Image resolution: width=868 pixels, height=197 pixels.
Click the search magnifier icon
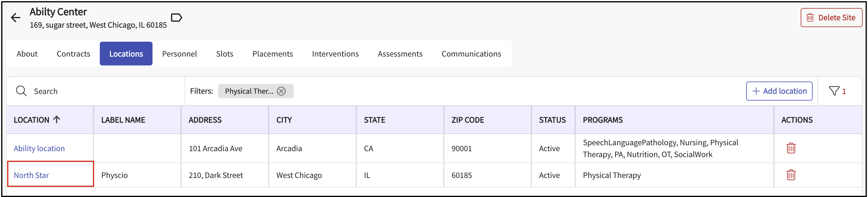point(21,91)
